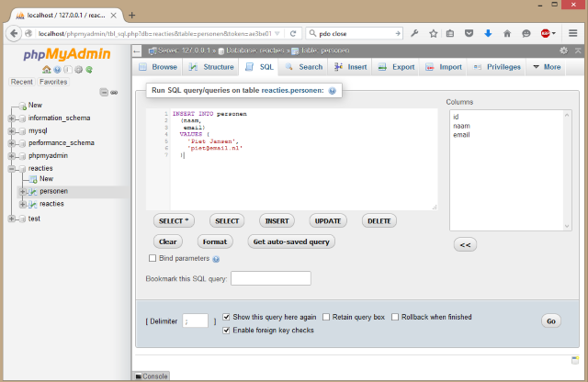Run the query with Go button
This screenshot has width=588, height=382.
551,321
